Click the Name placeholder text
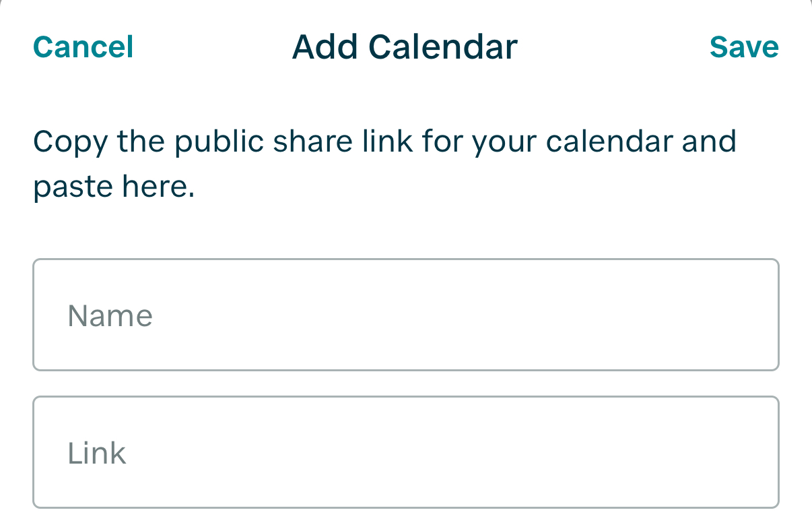812x531 pixels. click(110, 315)
